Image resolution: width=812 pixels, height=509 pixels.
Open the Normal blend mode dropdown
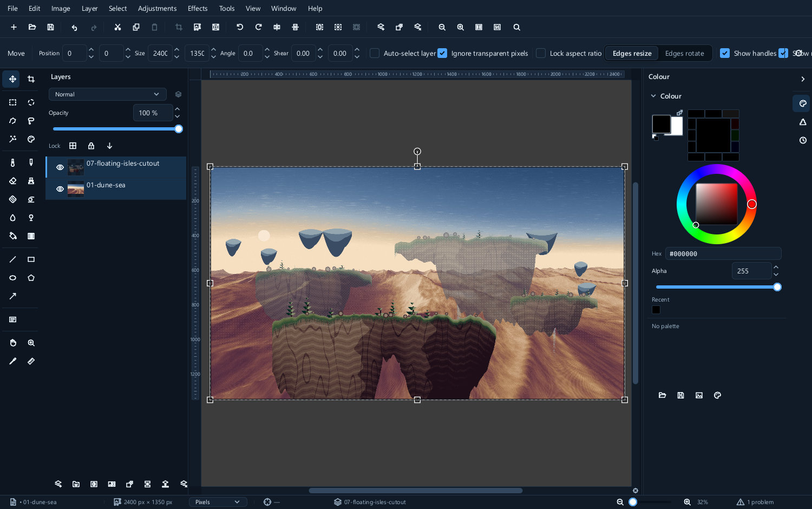click(x=107, y=94)
